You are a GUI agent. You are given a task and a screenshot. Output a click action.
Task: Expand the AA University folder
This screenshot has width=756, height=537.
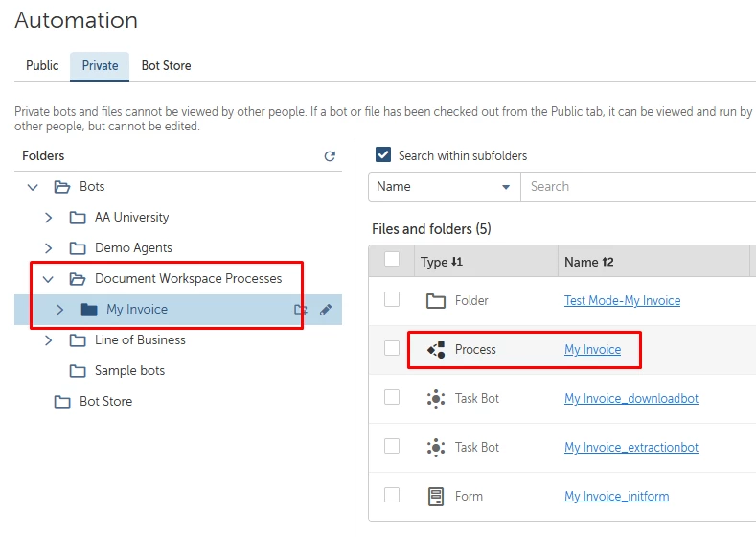[x=49, y=218]
